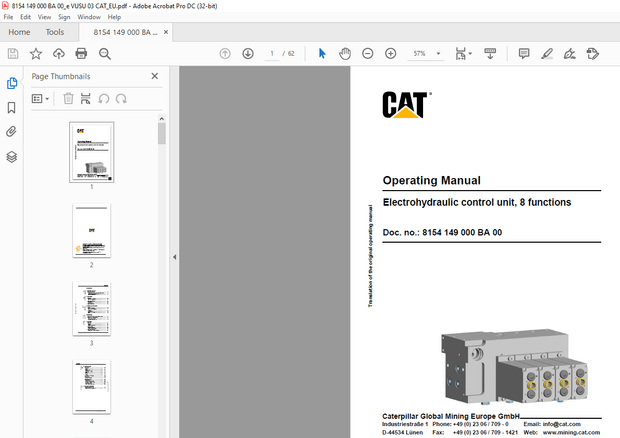The width and height of the screenshot is (620, 438).
Task: Click the www.mining.cat.com web link
Action: click(x=571, y=432)
